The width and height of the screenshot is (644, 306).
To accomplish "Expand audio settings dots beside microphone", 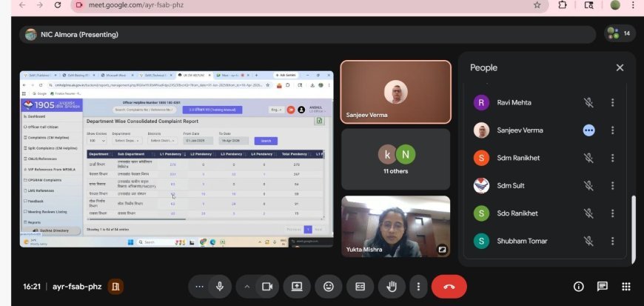I will coord(198,286).
